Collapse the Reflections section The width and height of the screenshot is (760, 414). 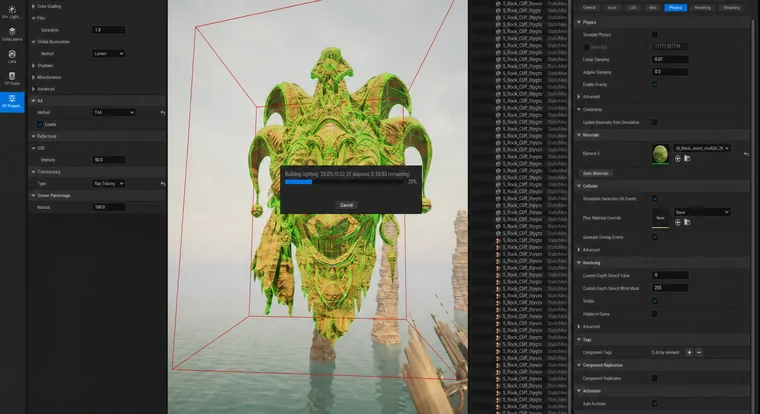[33, 136]
